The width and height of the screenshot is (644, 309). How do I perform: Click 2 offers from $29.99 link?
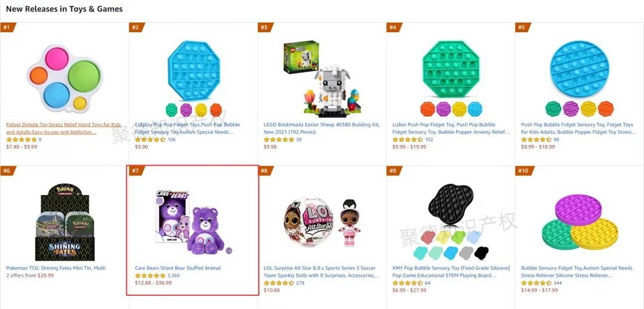[30, 276]
